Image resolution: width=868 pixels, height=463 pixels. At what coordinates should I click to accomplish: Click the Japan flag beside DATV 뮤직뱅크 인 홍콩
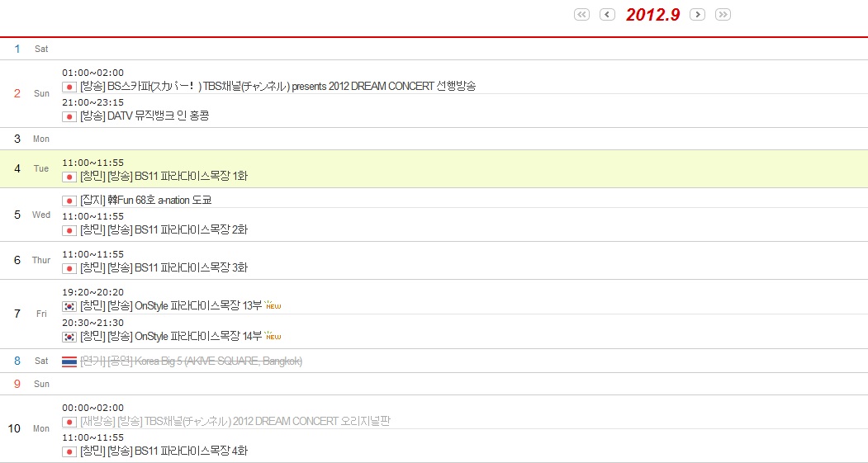[x=69, y=116]
